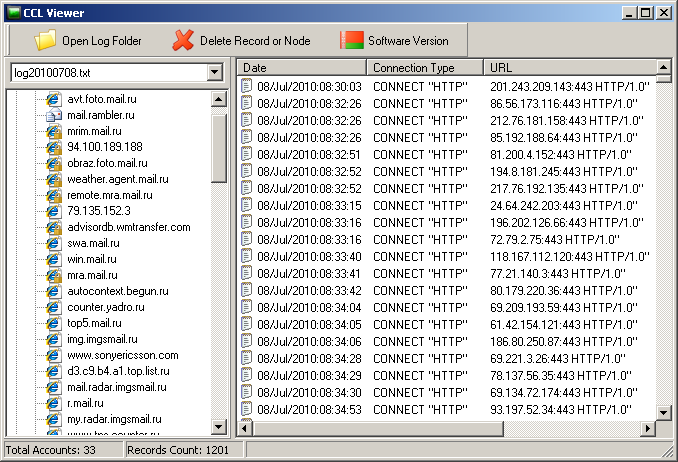
Task: Click the Open Log Folder button
Action: click(x=88, y=41)
